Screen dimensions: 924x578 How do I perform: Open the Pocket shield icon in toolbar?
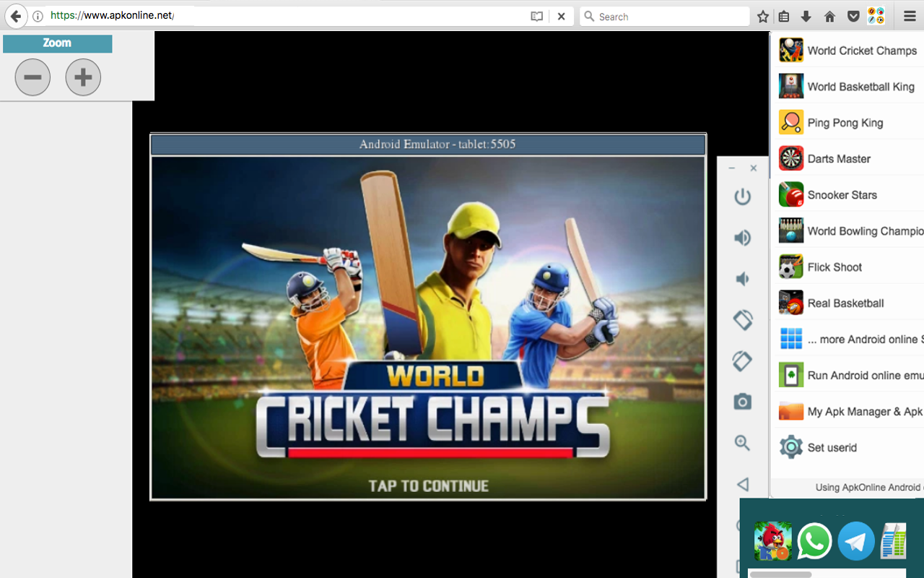point(853,16)
